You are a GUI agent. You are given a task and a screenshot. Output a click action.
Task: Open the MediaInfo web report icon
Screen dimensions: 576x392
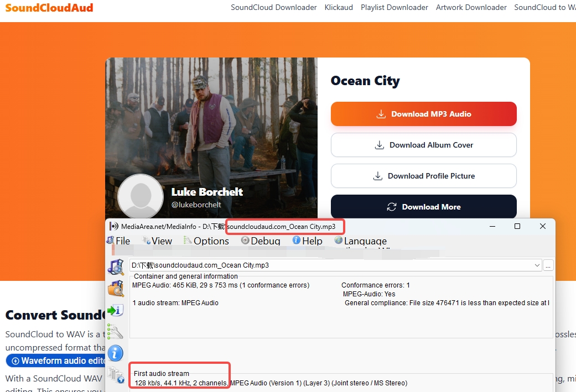pos(116,375)
